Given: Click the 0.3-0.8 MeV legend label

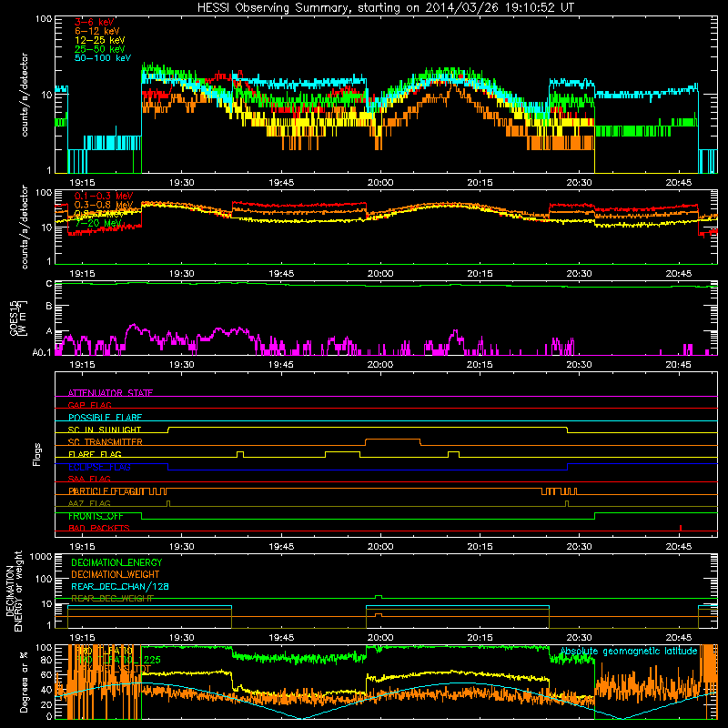Looking at the screenshot, I should point(104,205).
